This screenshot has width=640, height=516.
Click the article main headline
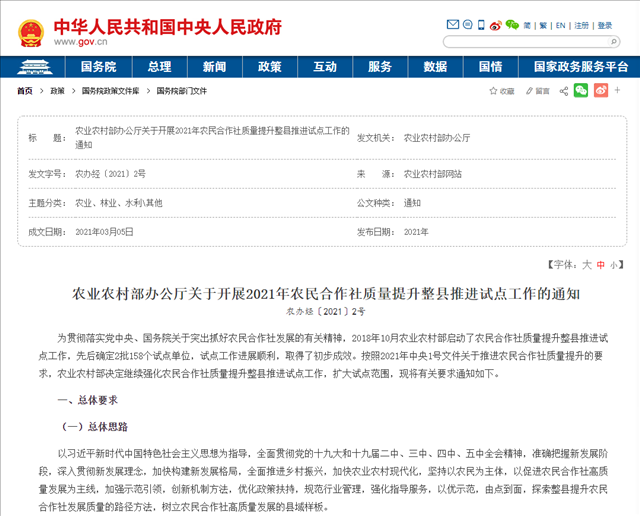326,294
